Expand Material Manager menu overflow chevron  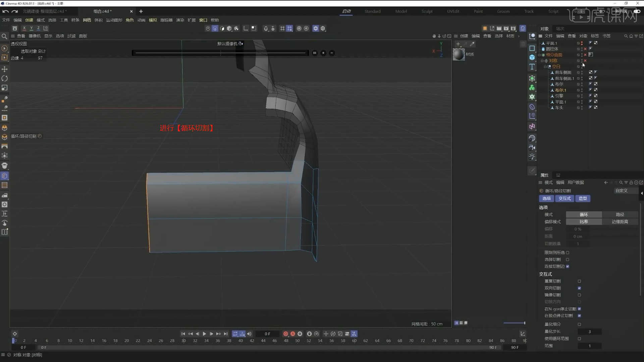point(519,36)
